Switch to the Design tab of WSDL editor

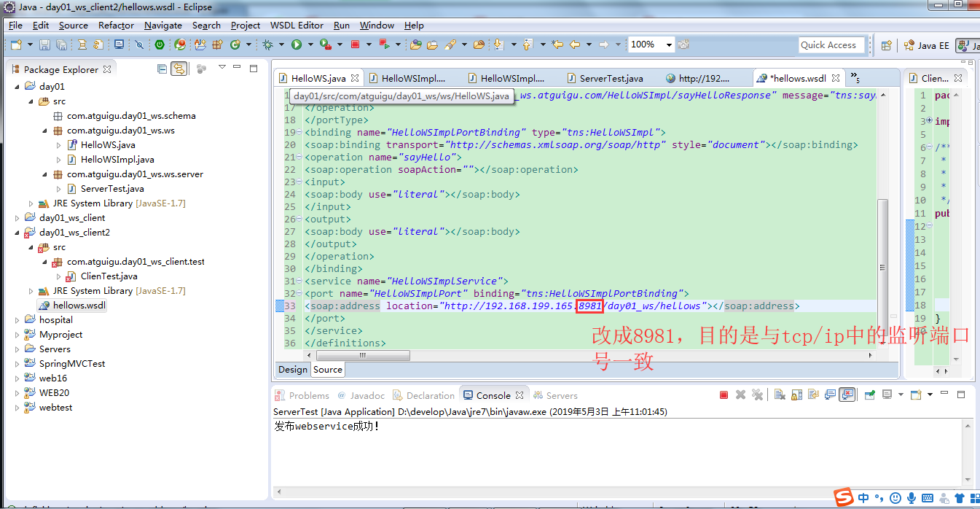click(x=293, y=370)
